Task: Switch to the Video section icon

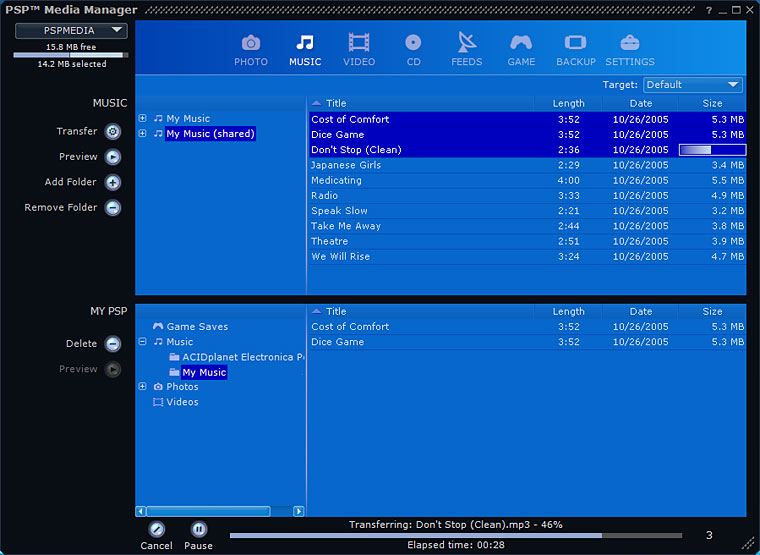Action: click(x=358, y=43)
